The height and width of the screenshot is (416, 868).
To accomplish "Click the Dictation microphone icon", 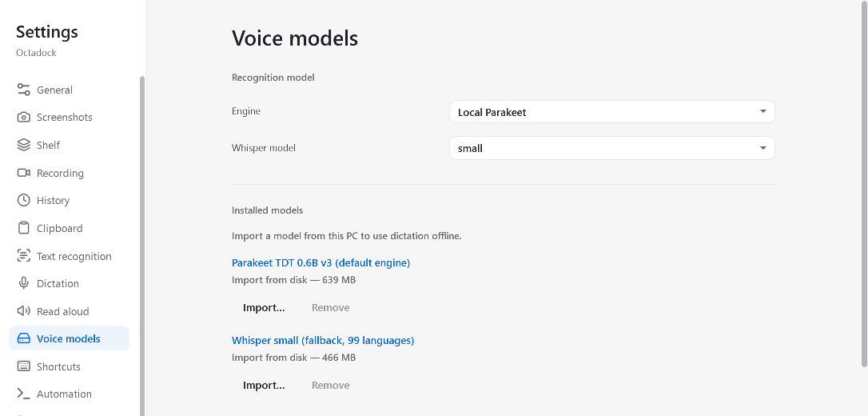I will click(x=23, y=284).
